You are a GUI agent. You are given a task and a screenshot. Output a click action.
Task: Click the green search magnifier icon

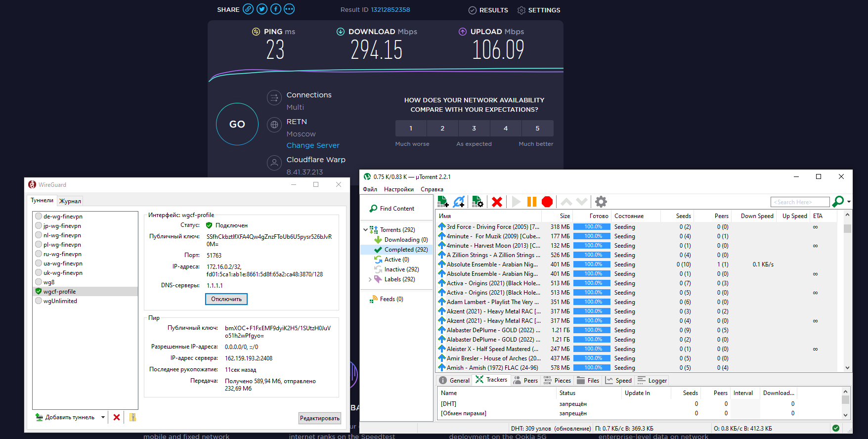(838, 202)
